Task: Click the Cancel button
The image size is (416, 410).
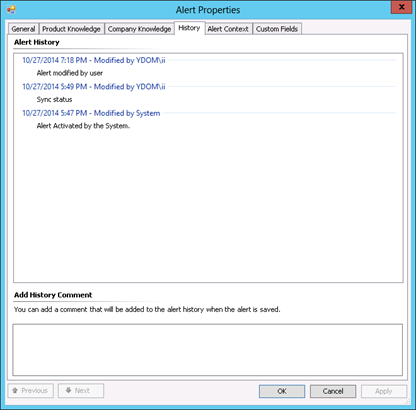Action: point(333,391)
